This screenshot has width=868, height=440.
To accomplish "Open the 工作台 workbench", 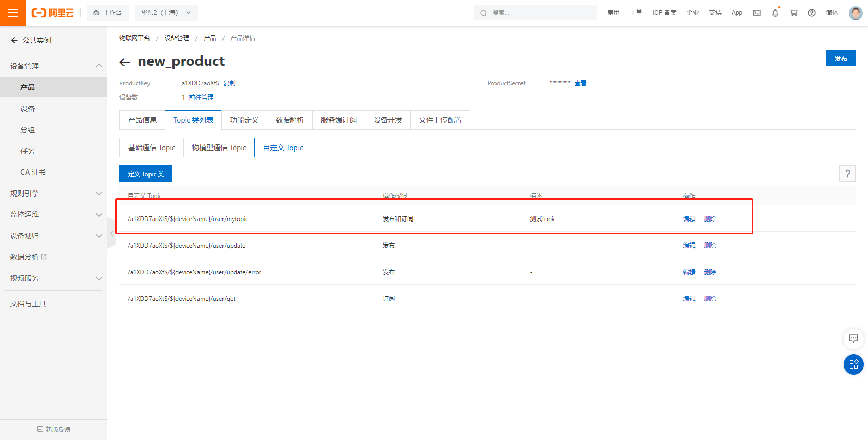I will click(x=108, y=13).
